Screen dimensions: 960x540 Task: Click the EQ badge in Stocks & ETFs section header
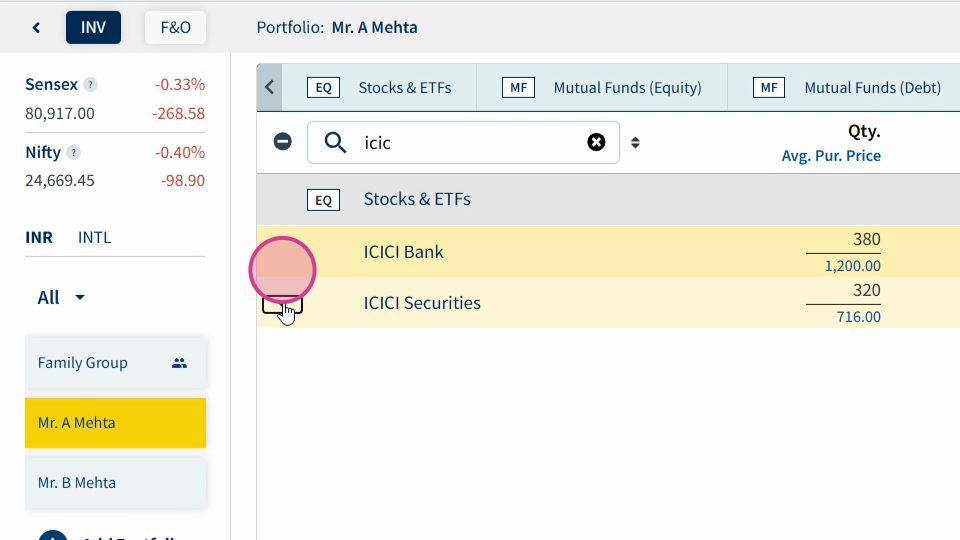[x=323, y=200]
